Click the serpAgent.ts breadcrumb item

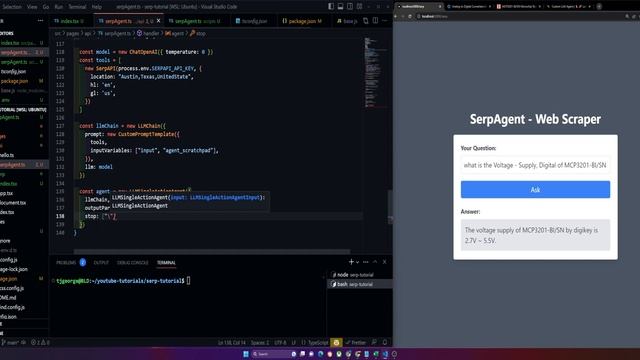click(x=115, y=33)
